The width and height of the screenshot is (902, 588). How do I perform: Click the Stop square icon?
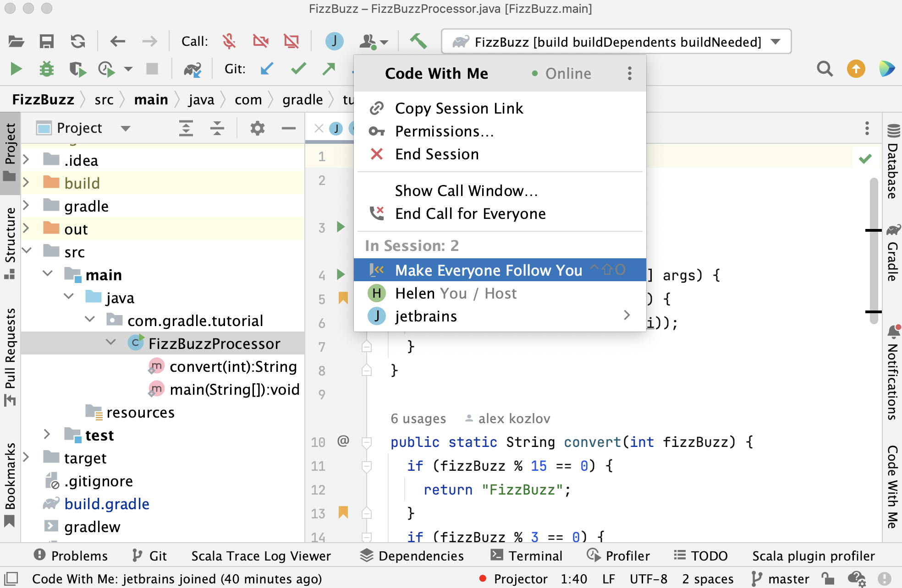coord(152,69)
